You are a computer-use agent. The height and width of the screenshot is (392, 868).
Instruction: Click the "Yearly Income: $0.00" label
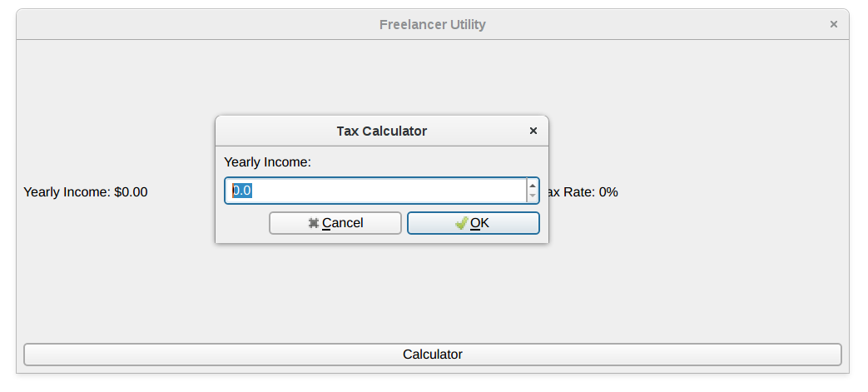pos(86,192)
